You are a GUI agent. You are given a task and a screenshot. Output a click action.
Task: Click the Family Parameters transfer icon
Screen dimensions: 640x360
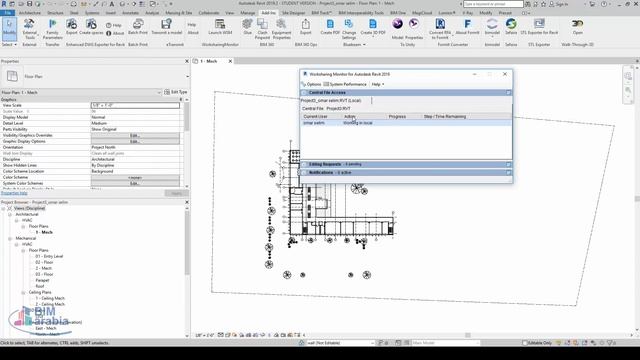53,28
